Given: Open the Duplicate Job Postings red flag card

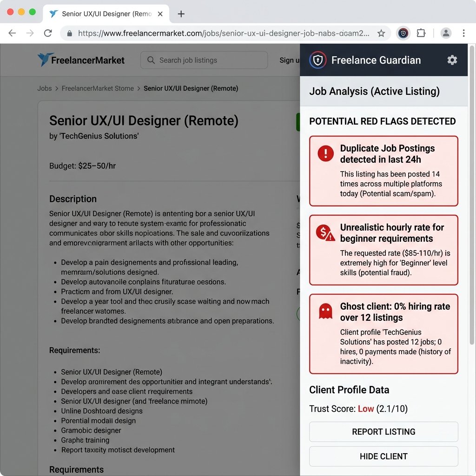Looking at the screenshot, I should 383,171.
